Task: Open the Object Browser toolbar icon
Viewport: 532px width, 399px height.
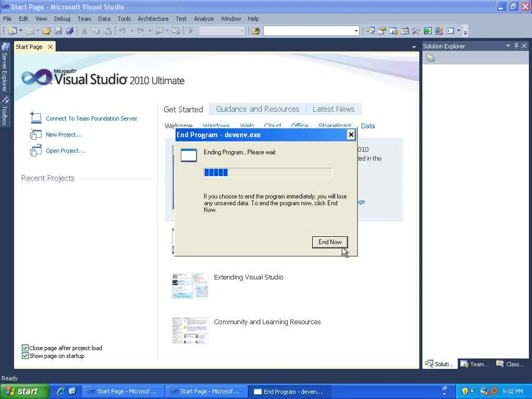Action: click(404, 31)
